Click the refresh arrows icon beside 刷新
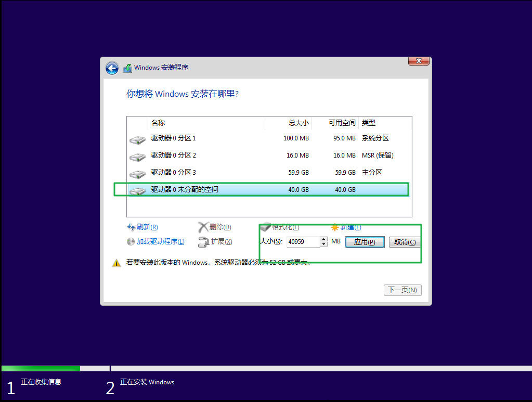 click(131, 227)
